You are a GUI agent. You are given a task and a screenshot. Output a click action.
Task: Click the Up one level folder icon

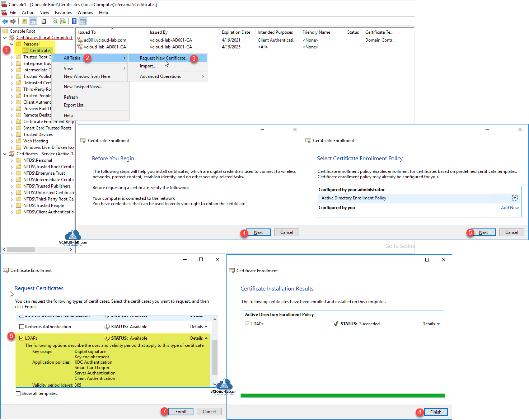coord(24,21)
